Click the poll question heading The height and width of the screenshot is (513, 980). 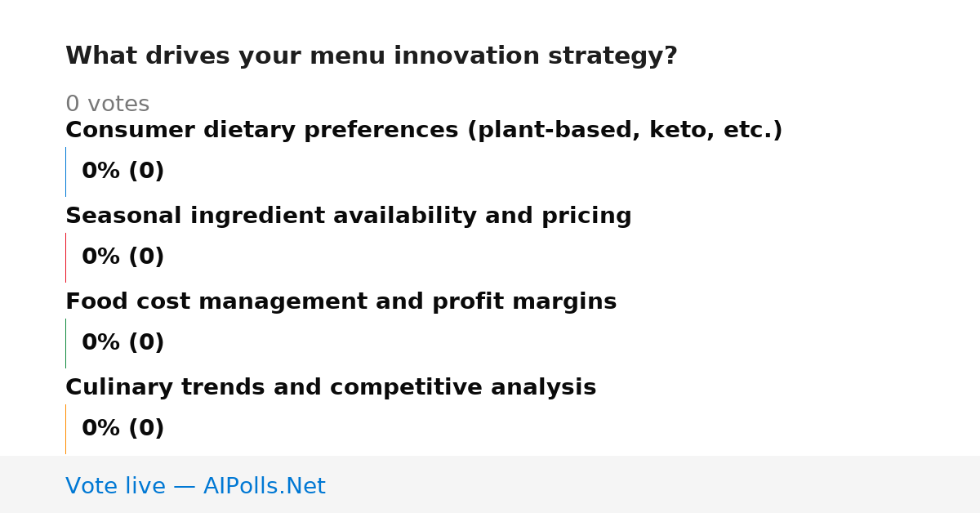pyautogui.click(x=372, y=56)
